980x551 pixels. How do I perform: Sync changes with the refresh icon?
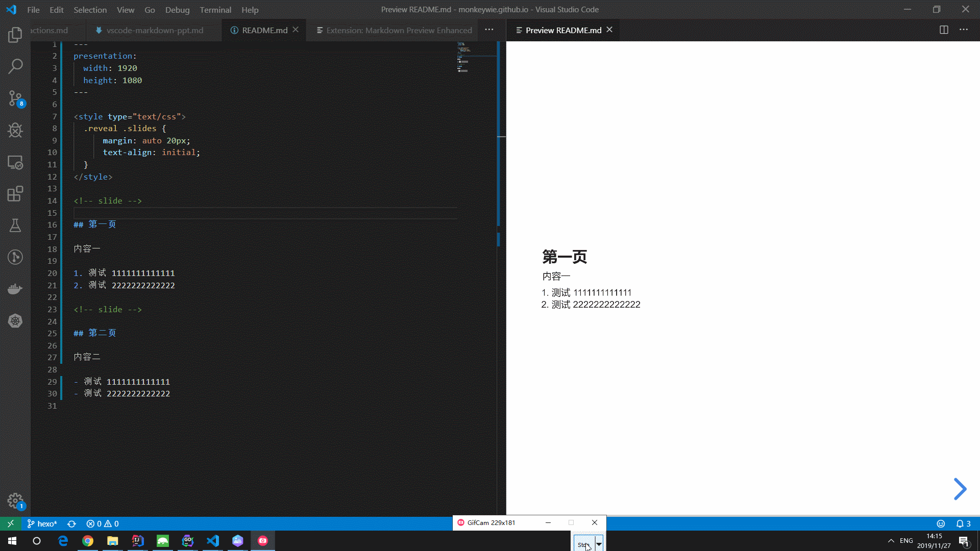tap(71, 523)
